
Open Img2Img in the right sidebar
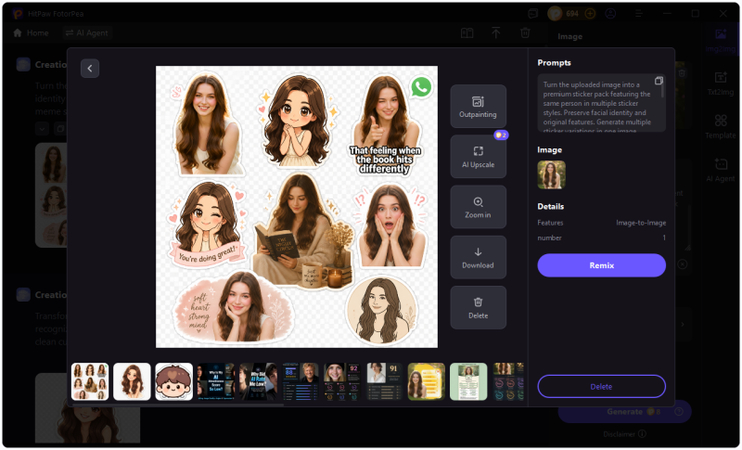click(720, 39)
